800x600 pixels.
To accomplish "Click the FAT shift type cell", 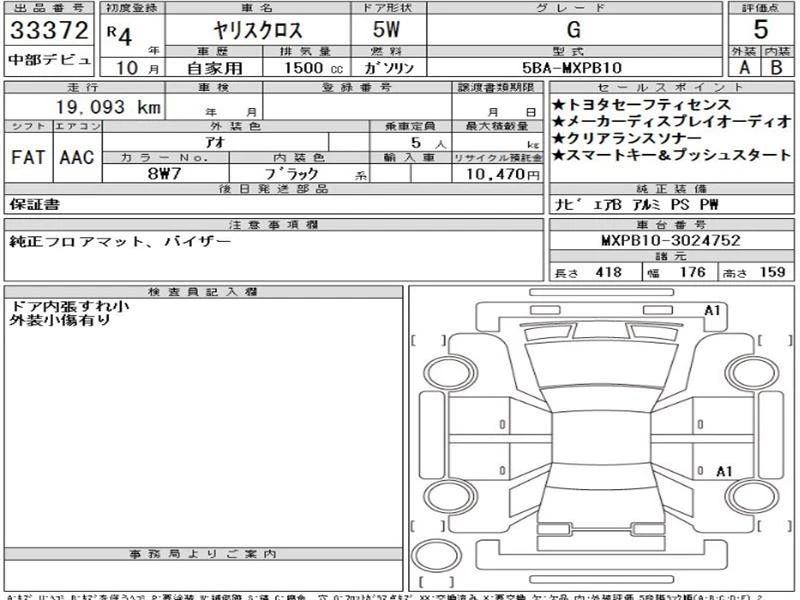I will [x=29, y=157].
